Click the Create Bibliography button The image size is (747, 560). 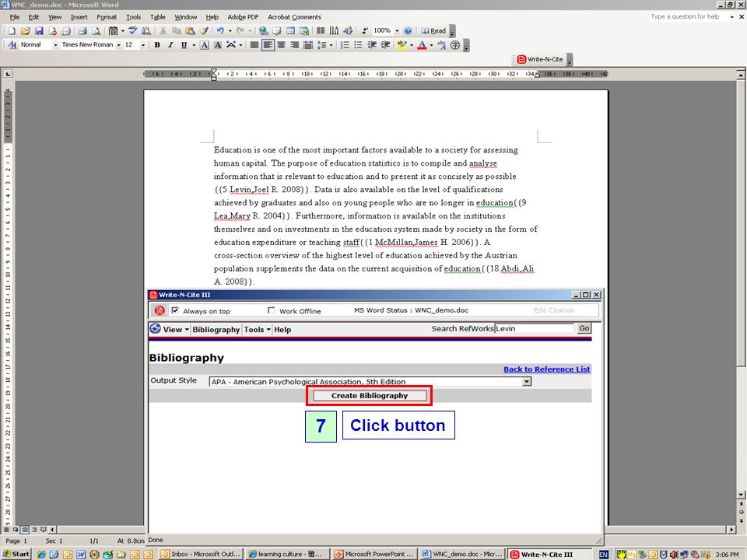[x=370, y=396]
